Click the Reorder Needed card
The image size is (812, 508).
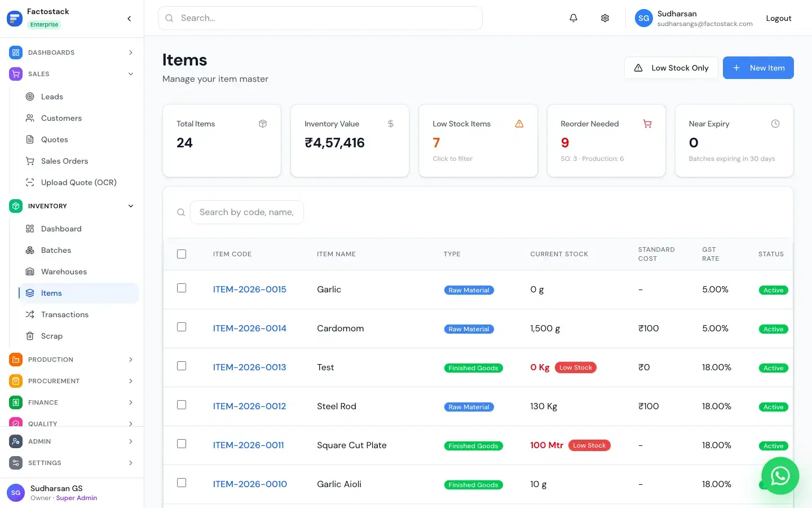pyautogui.click(x=606, y=141)
